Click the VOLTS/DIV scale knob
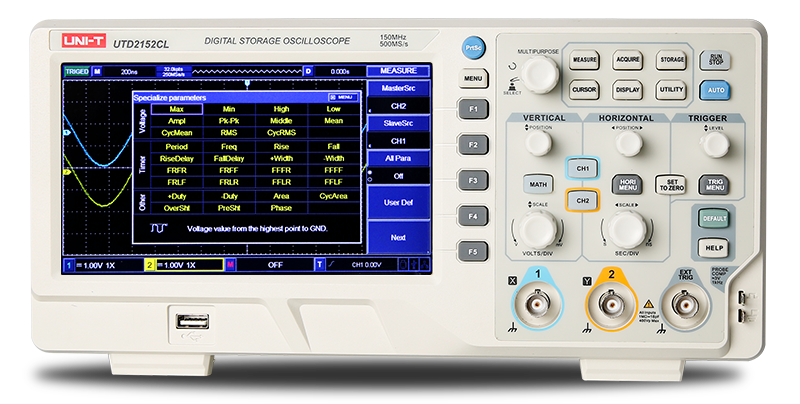 pos(538,230)
